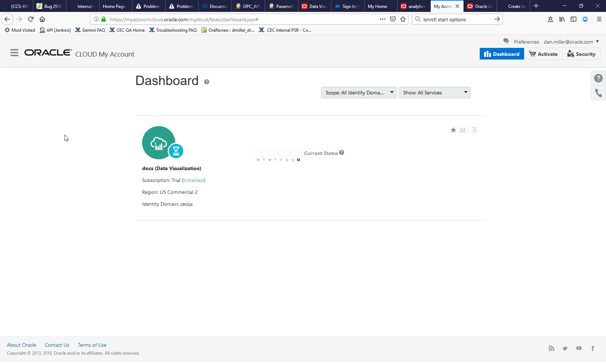
Task: Open the downloads toolbar icon
Action: click(x=550, y=19)
